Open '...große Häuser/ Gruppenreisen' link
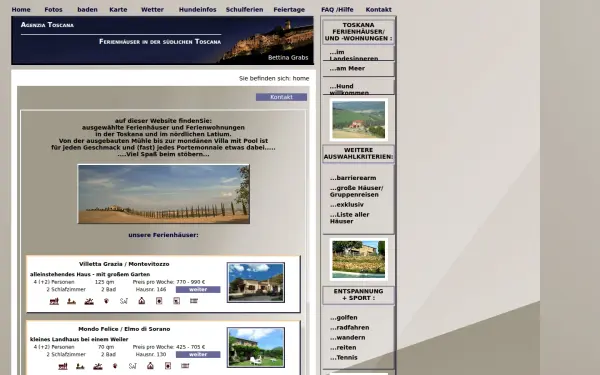Viewport: 600px width, 375px height. (356, 191)
